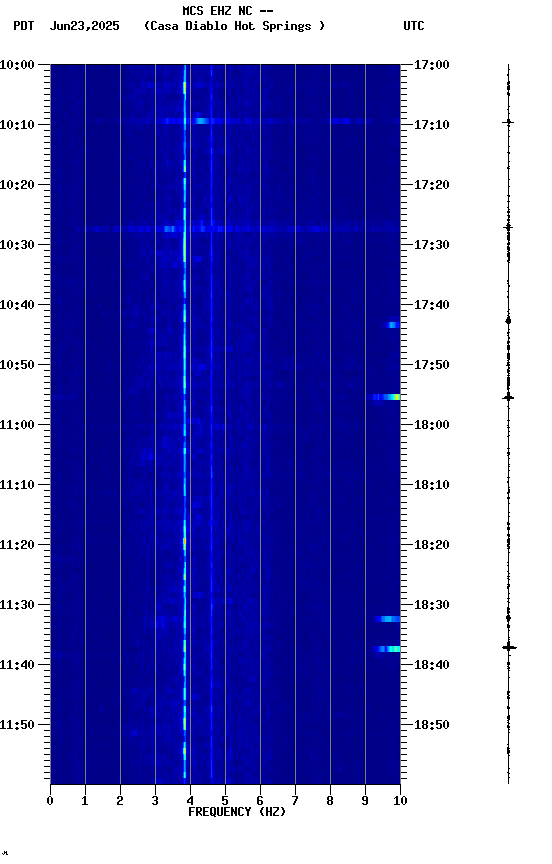Click the 6 frequency axis tick label
The height and width of the screenshot is (864, 552).
[x=260, y=801]
